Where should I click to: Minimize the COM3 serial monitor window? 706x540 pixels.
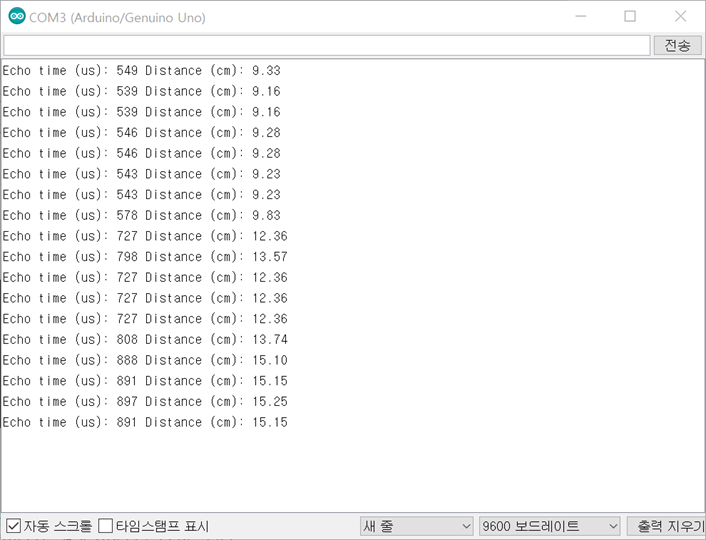pyautogui.click(x=581, y=17)
